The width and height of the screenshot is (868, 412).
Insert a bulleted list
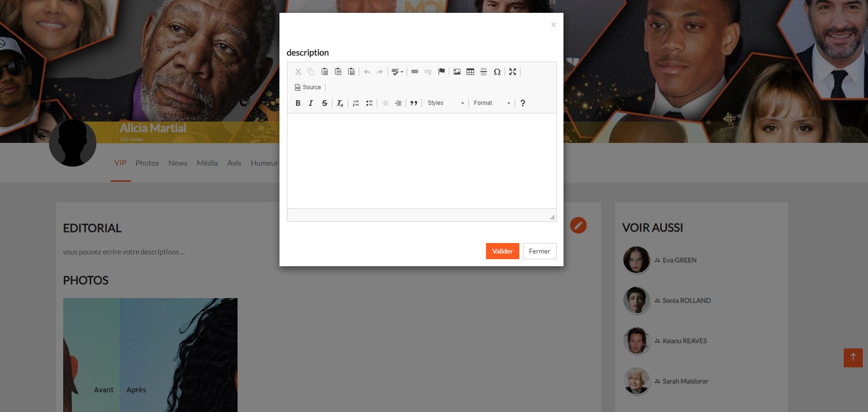coord(369,103)
